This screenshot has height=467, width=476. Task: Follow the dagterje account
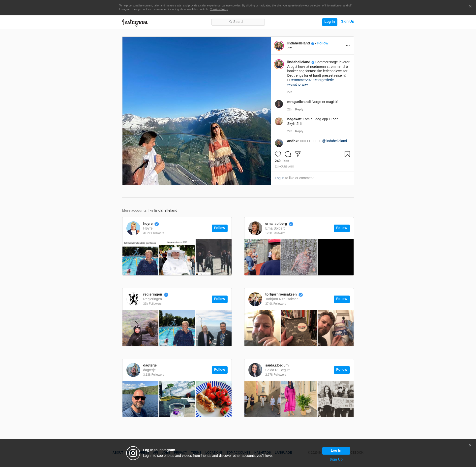219,370
